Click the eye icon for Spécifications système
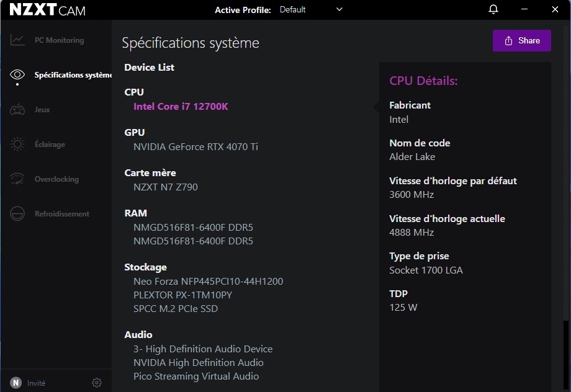571x392 pixels. pos(17,74)
